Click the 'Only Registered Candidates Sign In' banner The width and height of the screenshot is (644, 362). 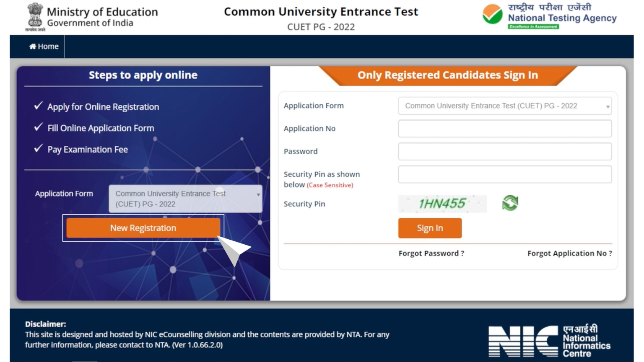[x=447, y=75]
